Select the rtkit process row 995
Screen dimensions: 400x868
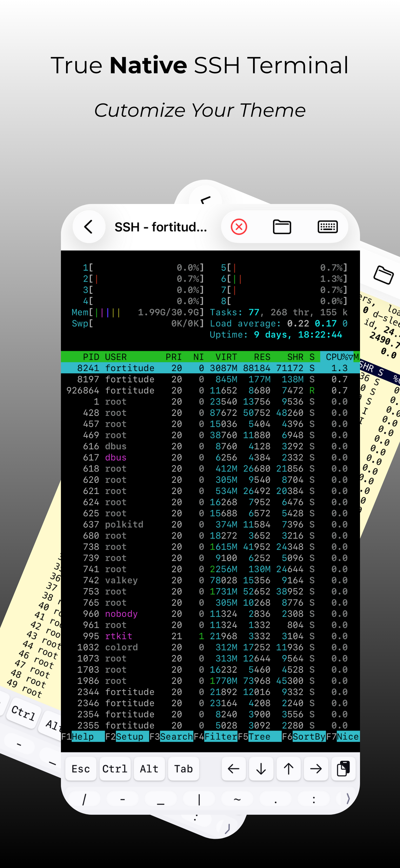210,636
